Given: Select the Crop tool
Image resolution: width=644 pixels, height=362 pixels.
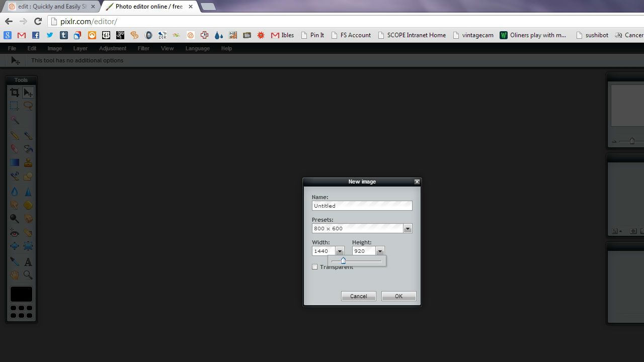Looking at the screenshot, I should [14, 92].
